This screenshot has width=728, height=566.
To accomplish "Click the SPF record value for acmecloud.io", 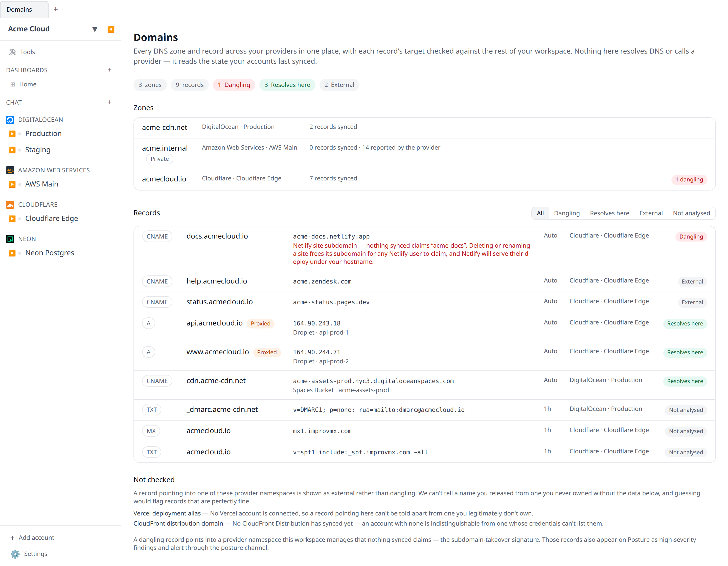I will [x=360, y=452].
